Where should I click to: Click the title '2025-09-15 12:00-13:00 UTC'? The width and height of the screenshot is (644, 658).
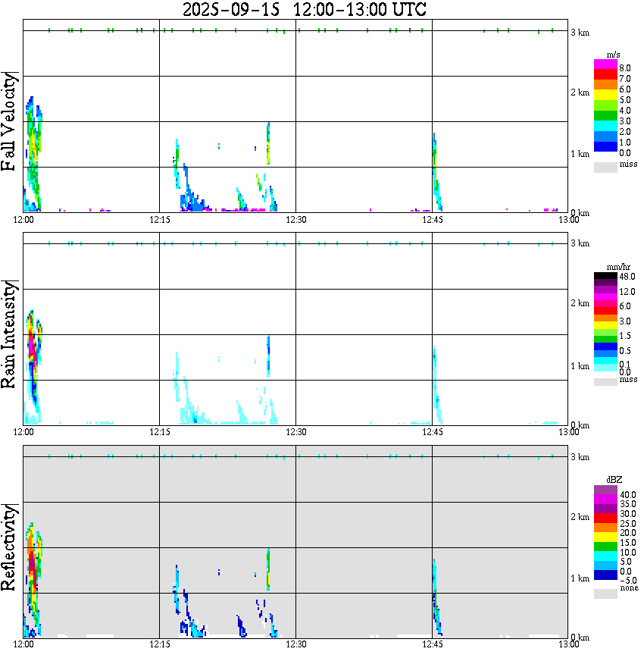click(x=305, y=9)
